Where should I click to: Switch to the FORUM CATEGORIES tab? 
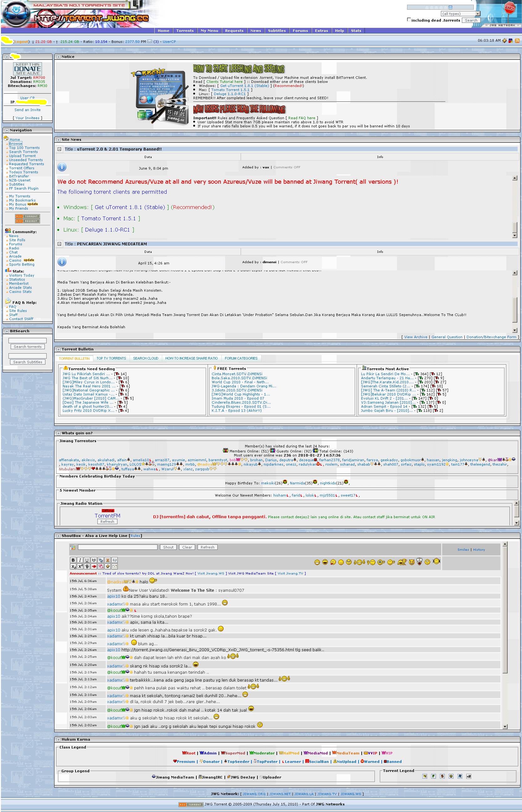coord(241,358)
